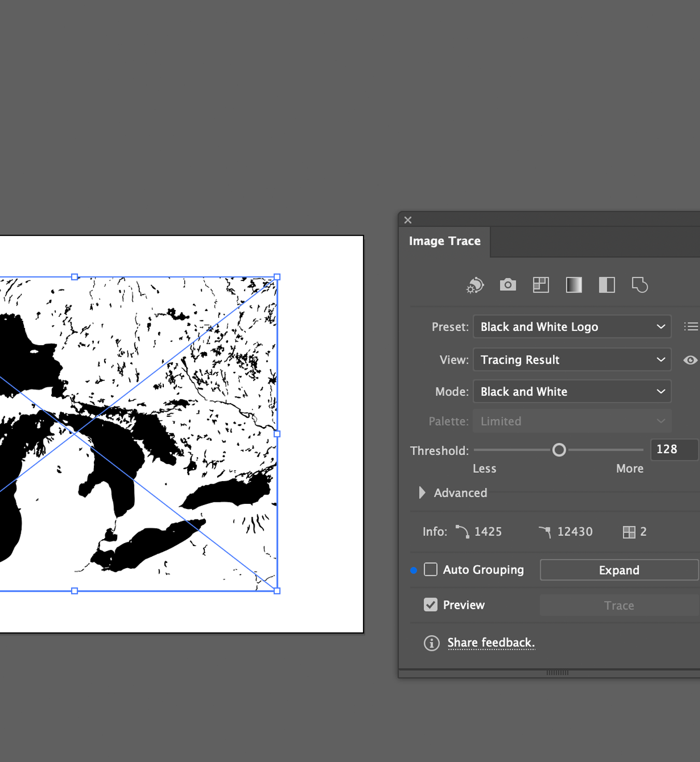Screen dimensions: 700x762
Task: Toggle the Tracing Result visibility eye
Action: pos(690,360)
